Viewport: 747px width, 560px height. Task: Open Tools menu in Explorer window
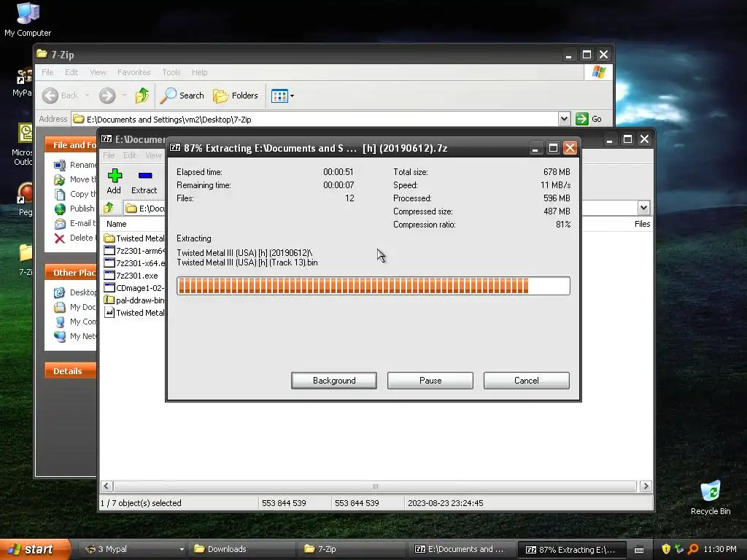[171, 72]
